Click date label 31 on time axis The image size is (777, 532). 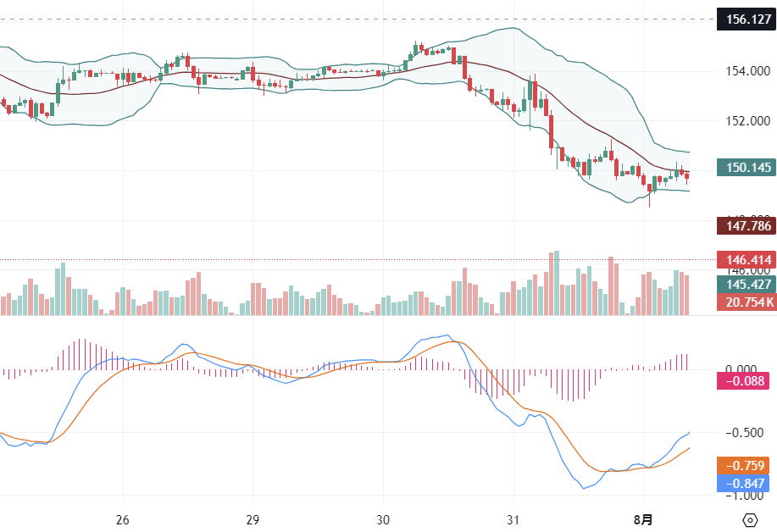click(x=513, y=518)
